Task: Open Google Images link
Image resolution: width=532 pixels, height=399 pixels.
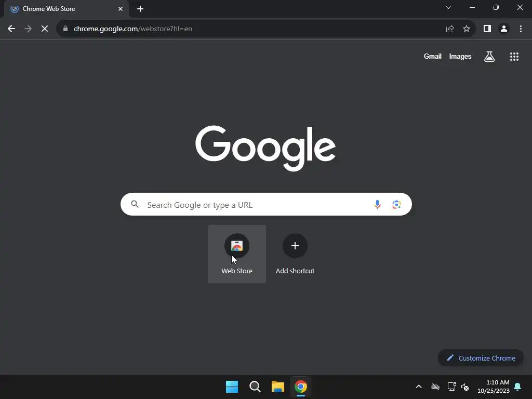Action: (x=460, y=56)
